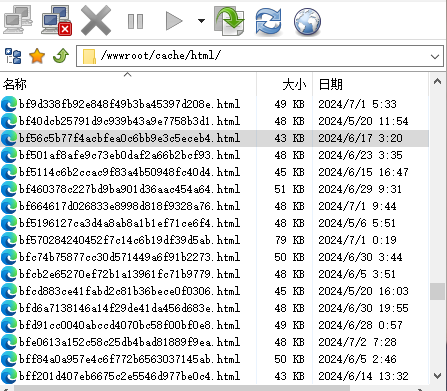Viewport: 447px width, 391px height.
Task: Click the /wwwroot/cache/html/ path field
Action: click(x=260, y=56)
